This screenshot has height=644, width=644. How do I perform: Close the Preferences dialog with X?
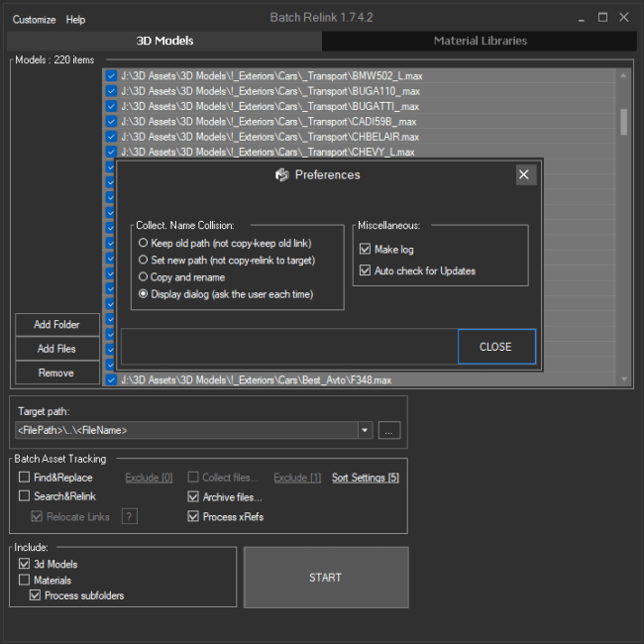coord(526,174)
